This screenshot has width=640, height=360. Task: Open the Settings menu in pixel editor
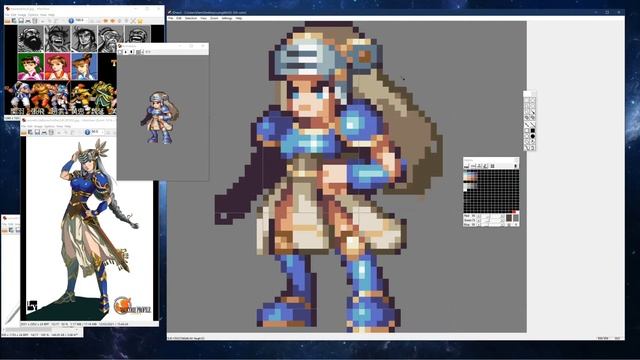pyautogui.click(x=227, y=18)
